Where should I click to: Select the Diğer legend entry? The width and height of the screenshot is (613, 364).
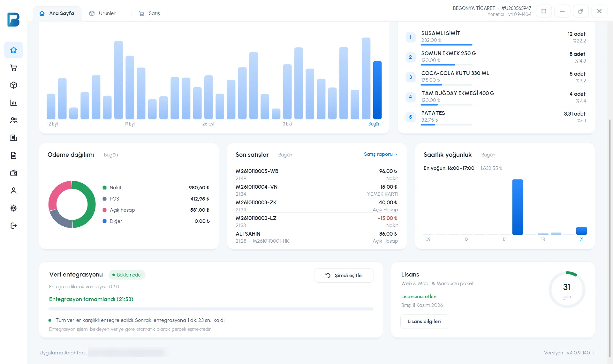[156, 221]
